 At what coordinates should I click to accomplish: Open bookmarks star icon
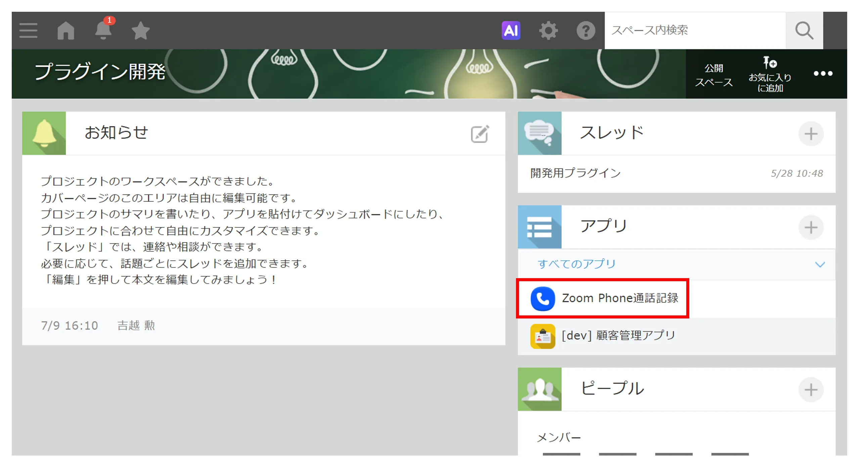coord(140,31)
